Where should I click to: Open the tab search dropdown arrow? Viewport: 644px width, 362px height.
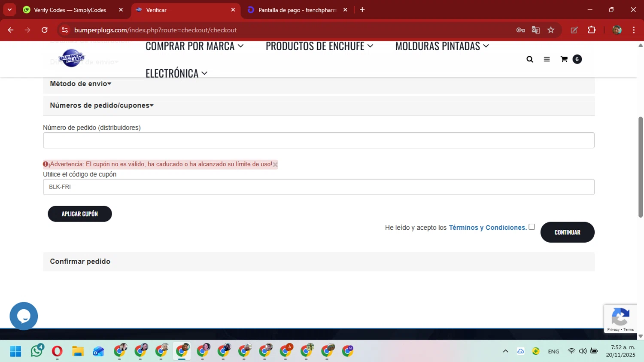point(9,9)
